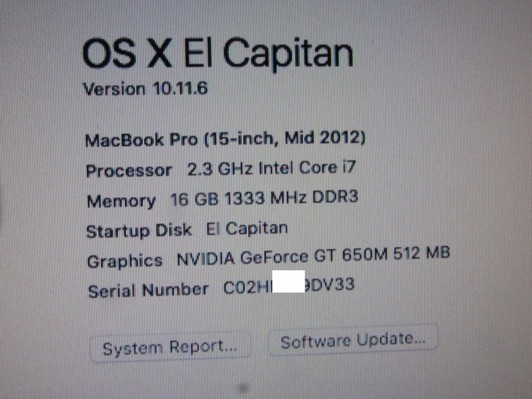Click 'Capitan' in the large heading
This screenshot has height=399, width=532.
coord(288,54)
